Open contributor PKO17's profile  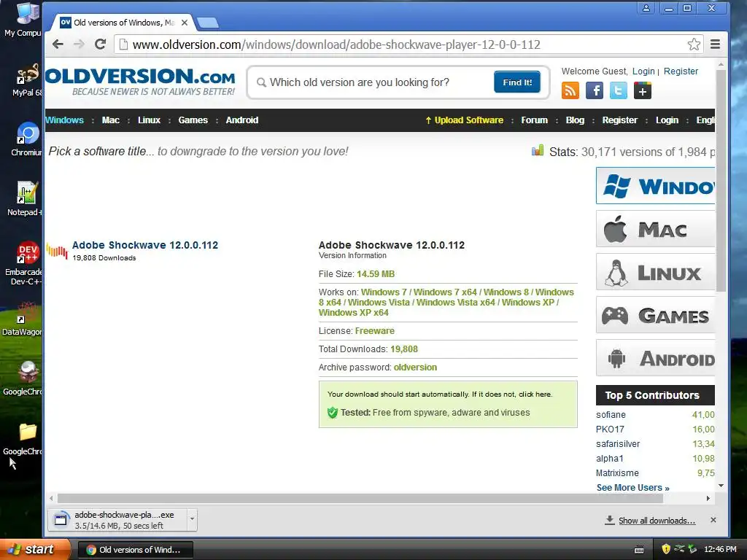pyautogui.click(x=610, y=429)
